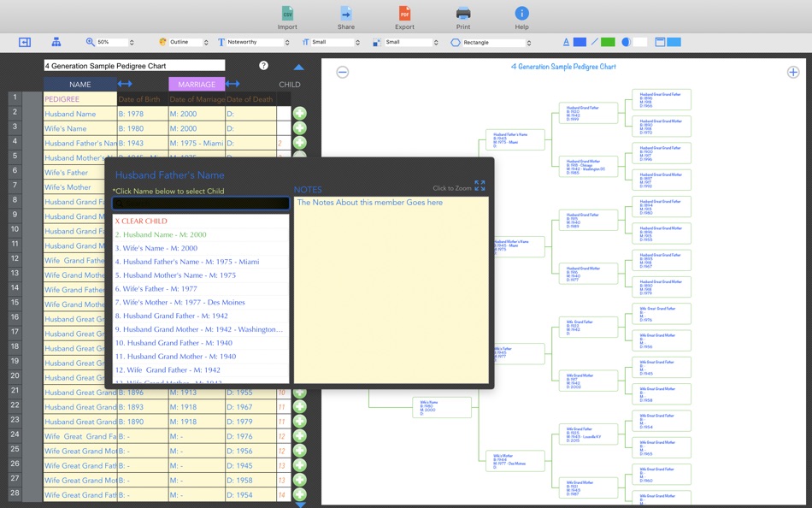Pick the white fill color swatch
812x508 pixels.
coord(640,42)
